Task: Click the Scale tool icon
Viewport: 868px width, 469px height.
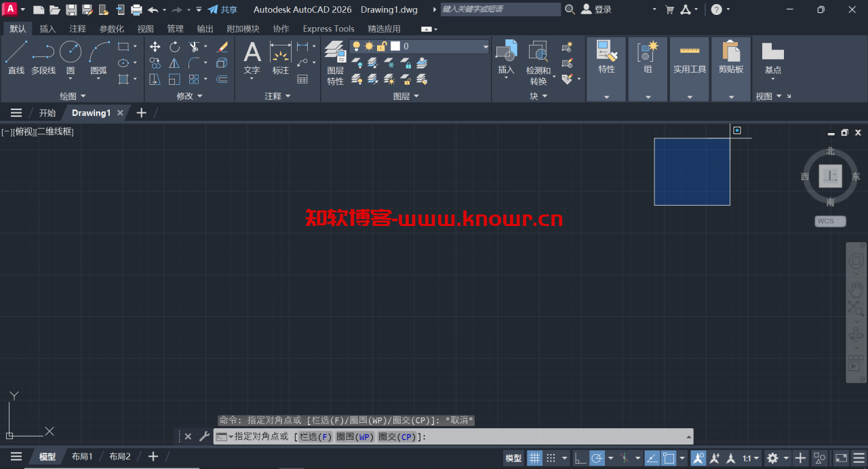Action: [x=175, y=79]
